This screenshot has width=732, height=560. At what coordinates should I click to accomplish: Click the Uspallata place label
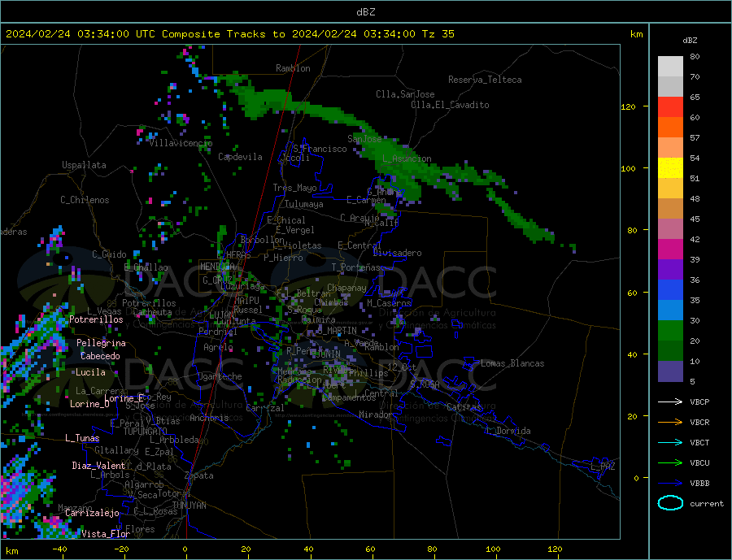click(x=84, y=165)
